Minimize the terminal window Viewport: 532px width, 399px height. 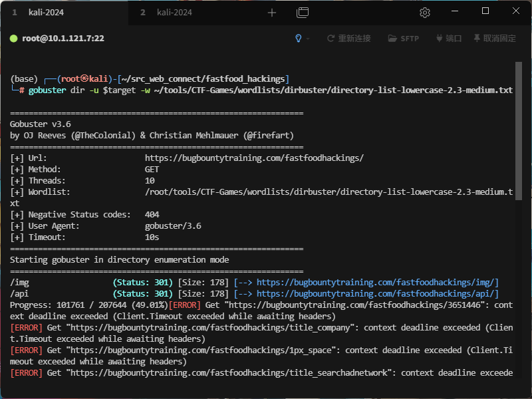454,11
